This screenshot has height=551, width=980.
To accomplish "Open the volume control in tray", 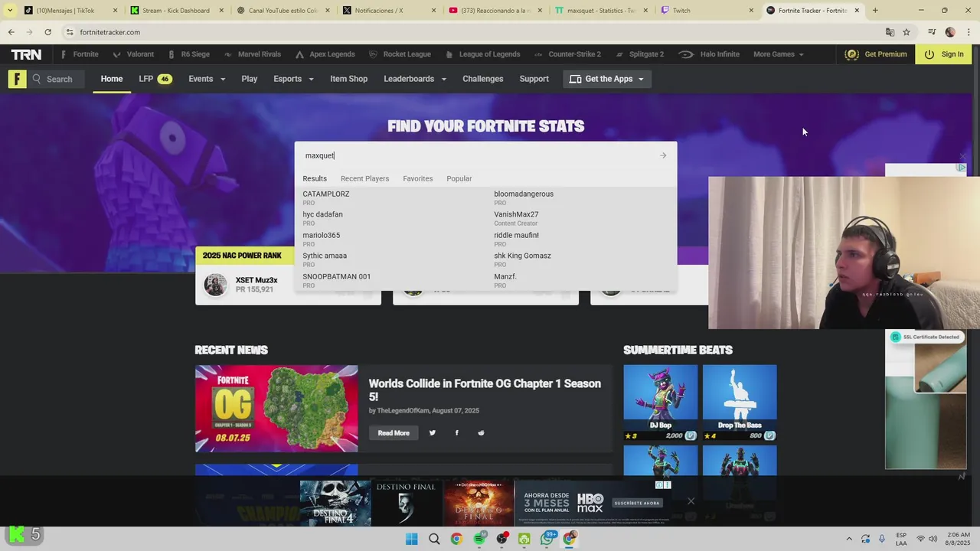I will tap(934, 539).
